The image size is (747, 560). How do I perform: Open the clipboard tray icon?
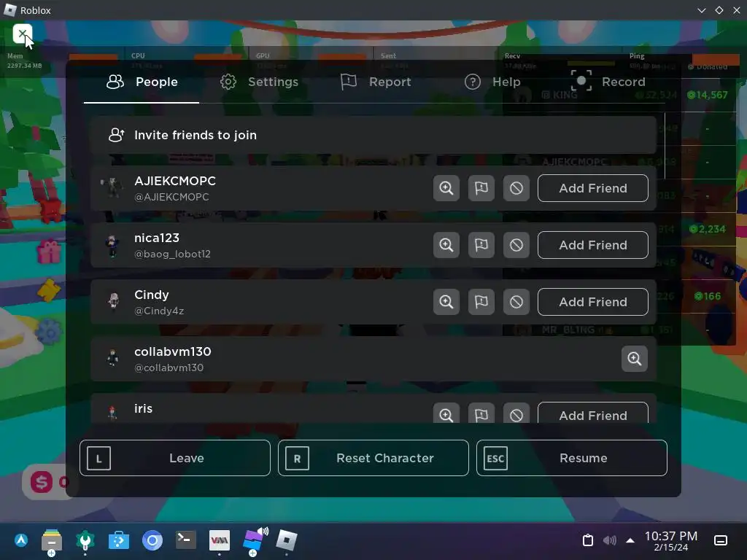pos(588,540)
